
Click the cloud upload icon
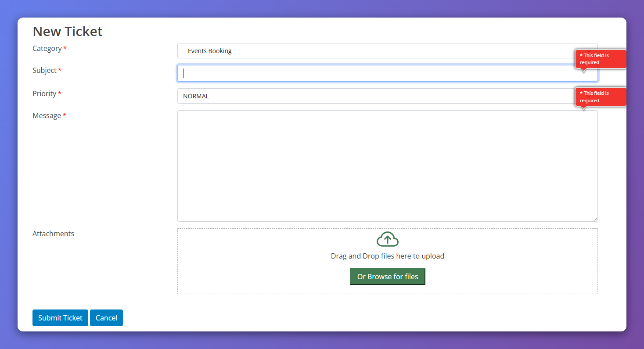click(387, 239)
